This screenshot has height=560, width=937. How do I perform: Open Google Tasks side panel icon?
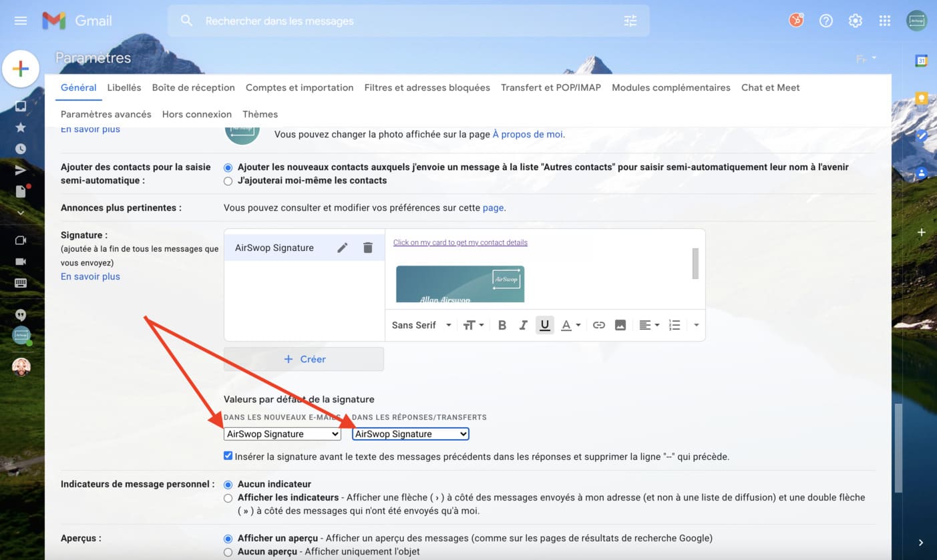click(x=922, y=135)
